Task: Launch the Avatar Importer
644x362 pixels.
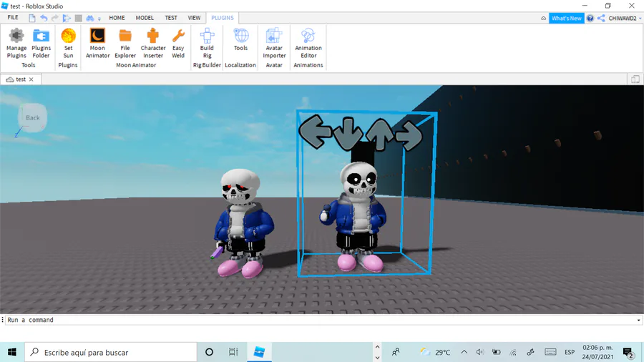Action: pyautogui.click(x=274, y=44)
